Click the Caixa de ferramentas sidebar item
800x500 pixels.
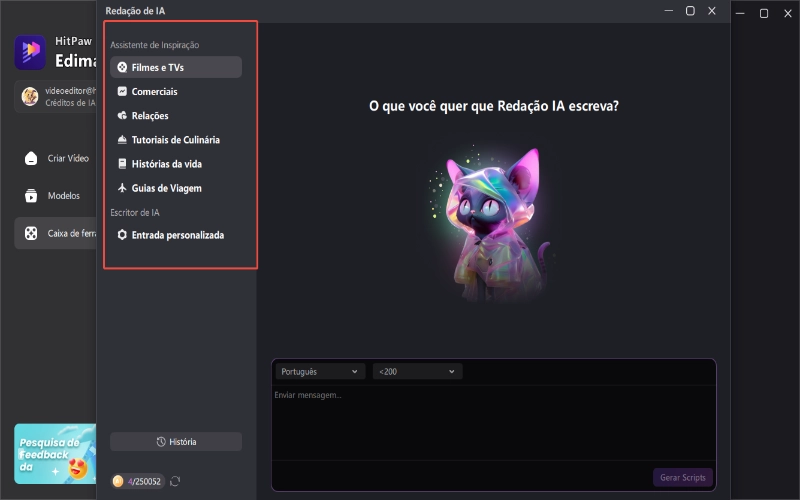[x=56, y=233]
